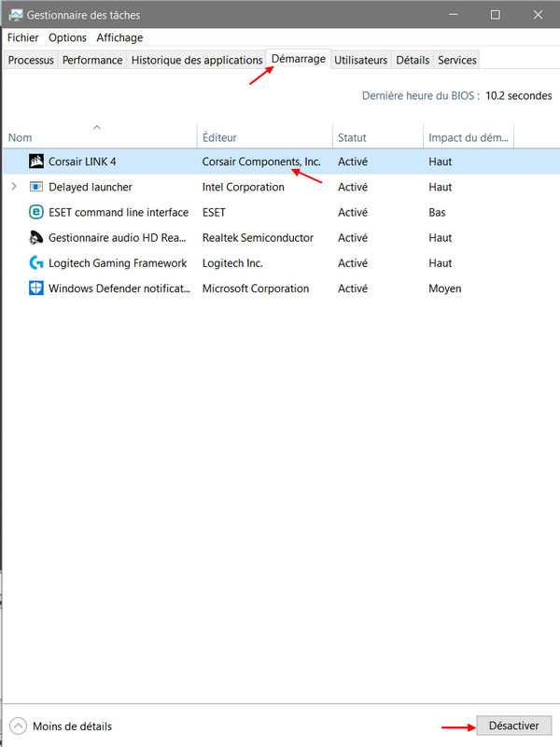Sort by the Éditeur column header

[265, 137]
